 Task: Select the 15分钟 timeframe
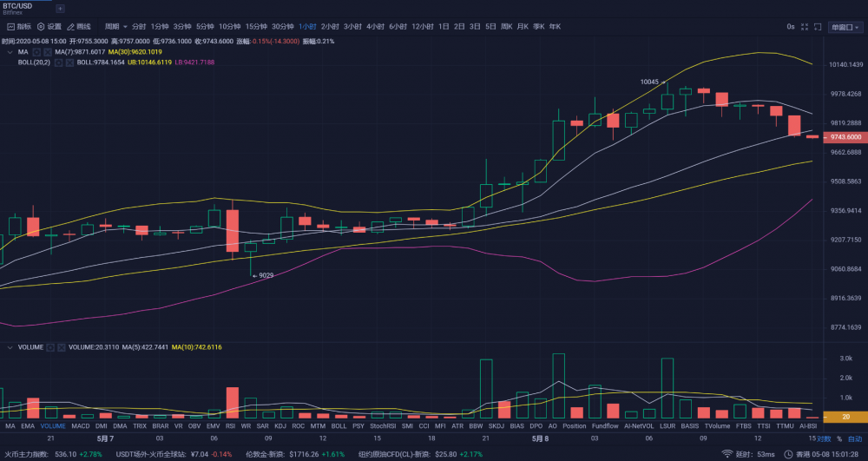256,27
